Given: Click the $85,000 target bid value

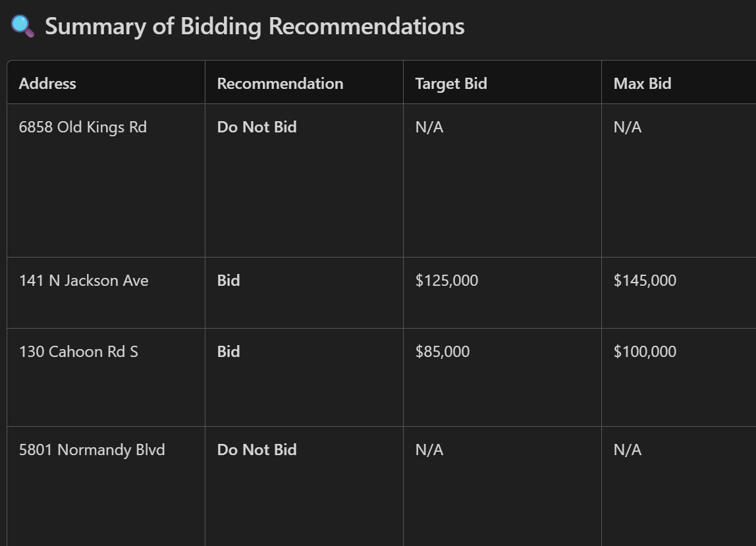Looking at the screenshot, I should (443, 352).
